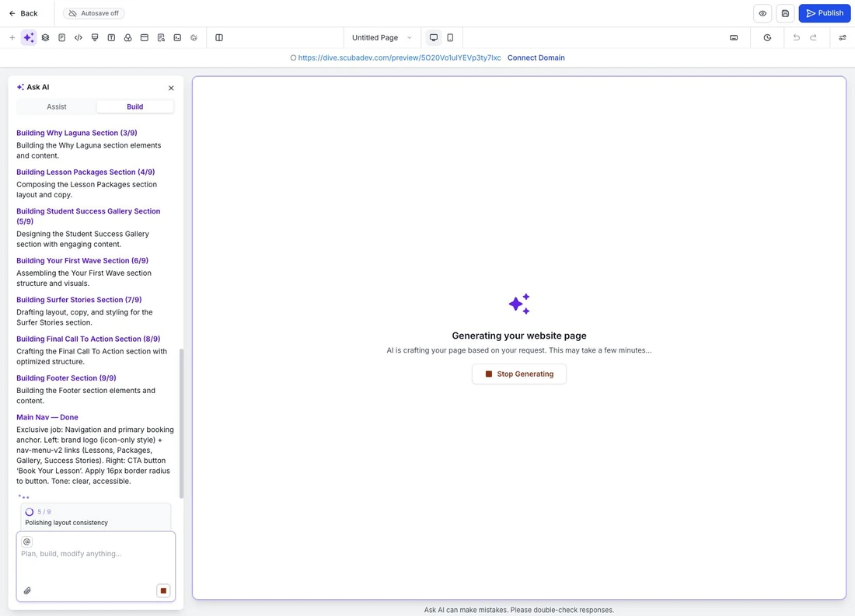Click the @ mention selector

pos(26,541)
